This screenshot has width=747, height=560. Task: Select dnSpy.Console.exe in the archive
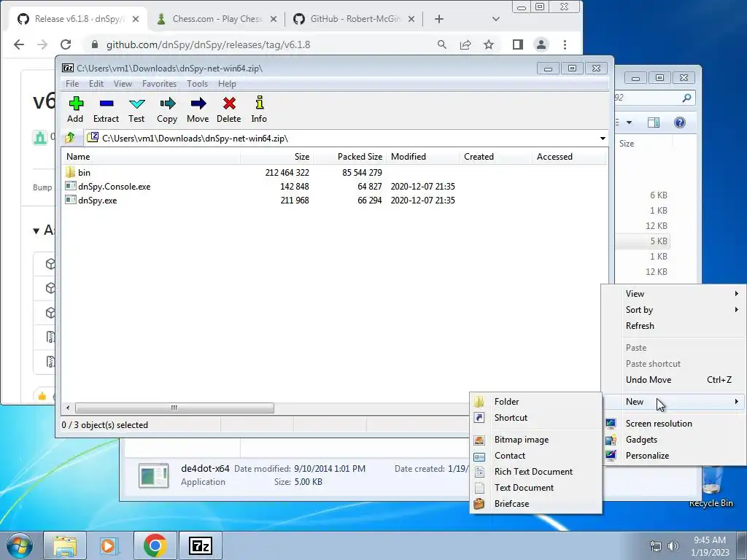[114, 186]
